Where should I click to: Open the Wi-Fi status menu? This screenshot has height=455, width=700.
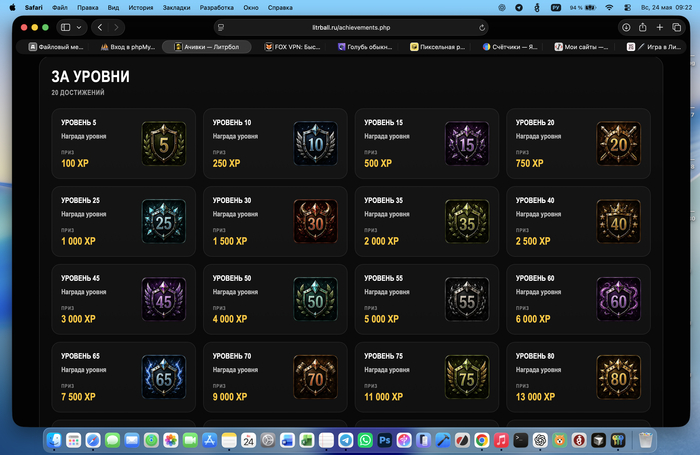tap(609, 8)
